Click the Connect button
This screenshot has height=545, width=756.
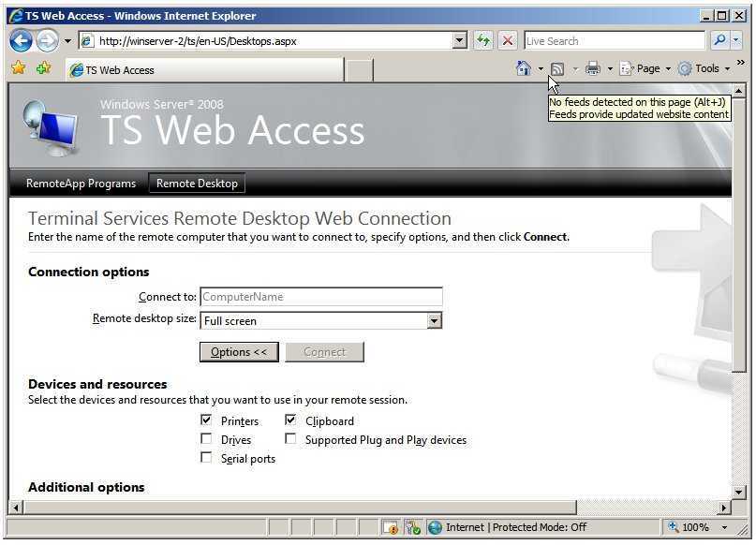(x=324, y=352)
